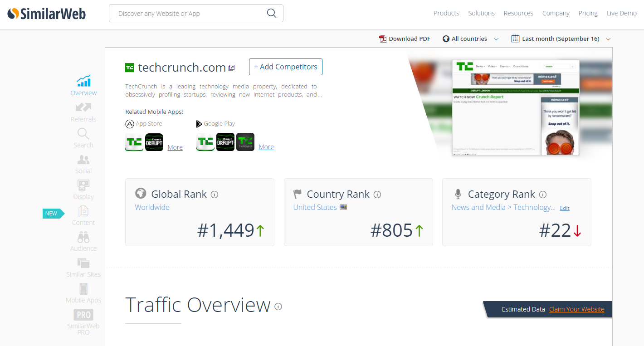644x346 pixels.
Task: Expand the All countries dropdown
Action: pos(471,39)
